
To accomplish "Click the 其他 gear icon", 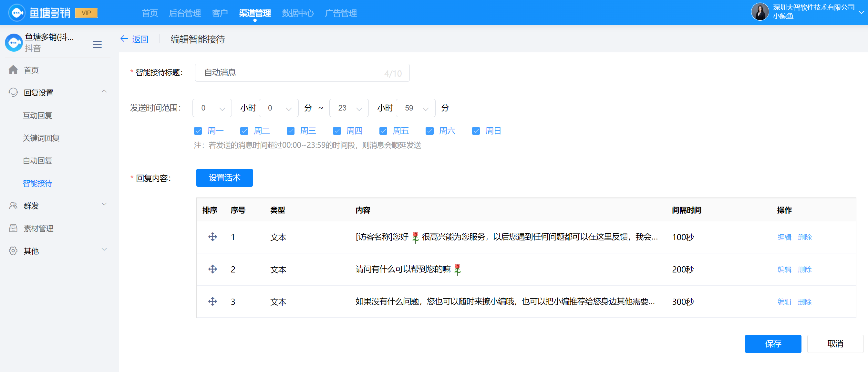I will coord(13,250).
